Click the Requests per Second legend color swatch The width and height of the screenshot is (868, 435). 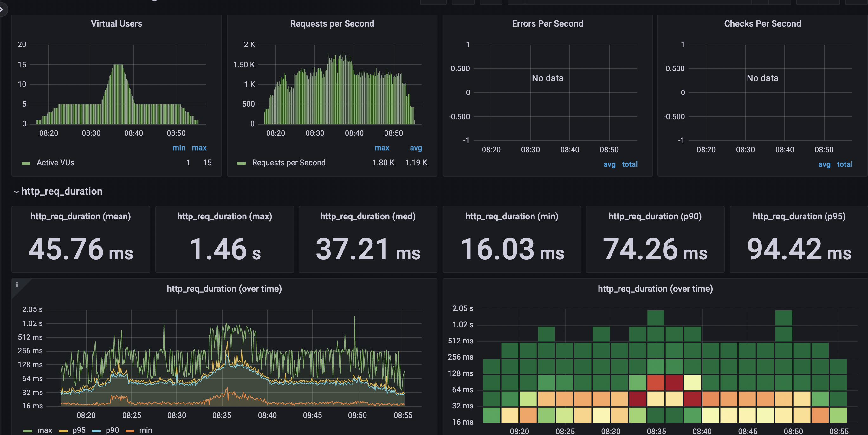tap(241, 163)
